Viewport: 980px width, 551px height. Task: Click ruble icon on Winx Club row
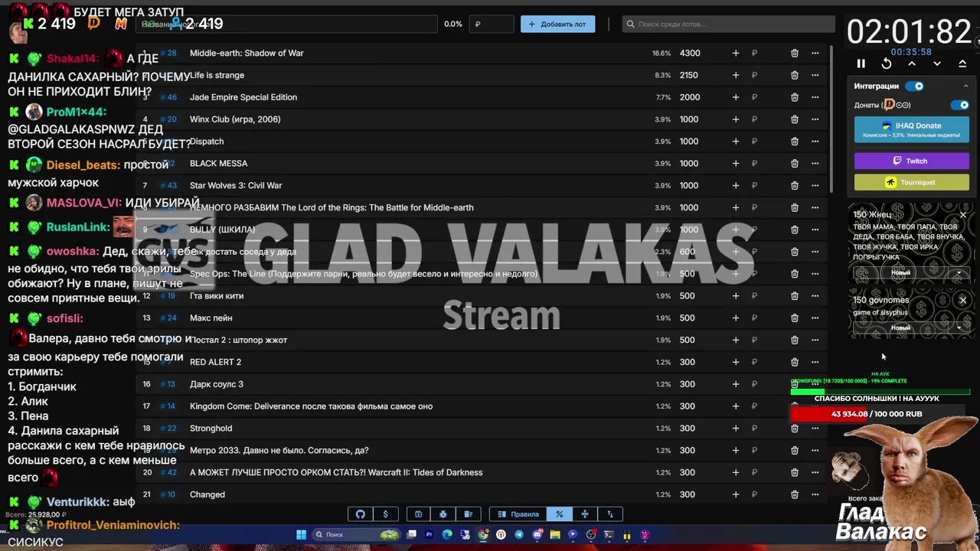(x=754, y=119)
